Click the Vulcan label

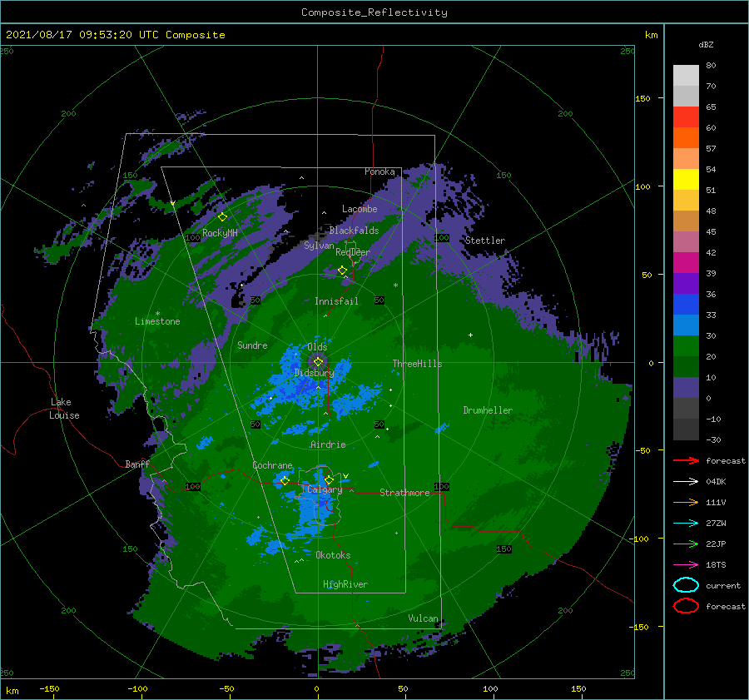click(423, 618)
